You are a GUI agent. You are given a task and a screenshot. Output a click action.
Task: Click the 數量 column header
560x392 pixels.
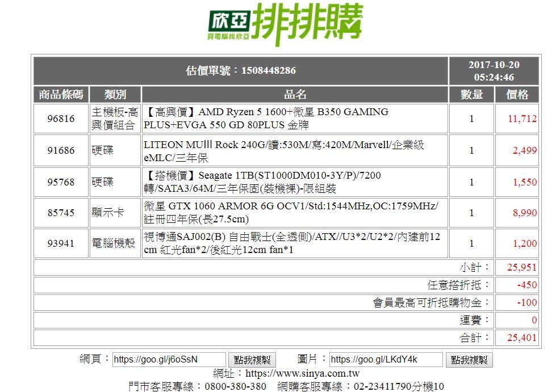[x=471, y=95]
